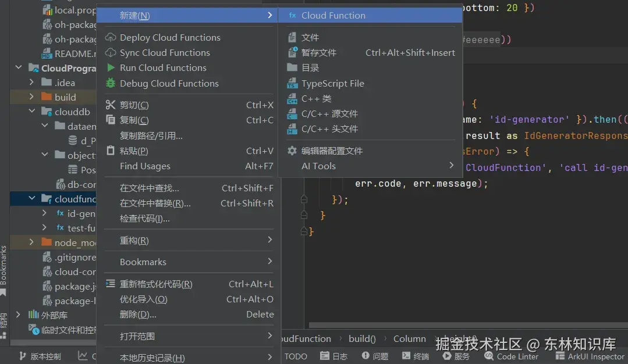Click the TypeScript File icon
This screenshot has width=628, height=364.
click(292, 83)
